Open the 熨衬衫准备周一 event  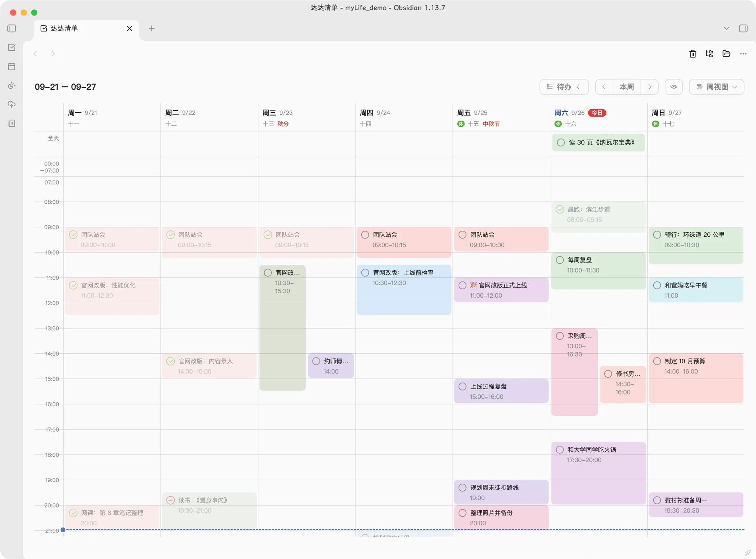tap(696, 505)
